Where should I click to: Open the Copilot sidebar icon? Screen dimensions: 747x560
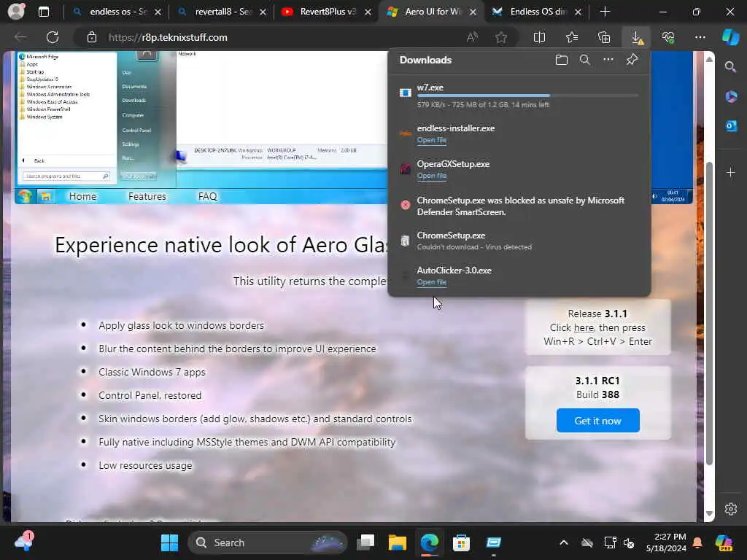[x=730, y=37]
